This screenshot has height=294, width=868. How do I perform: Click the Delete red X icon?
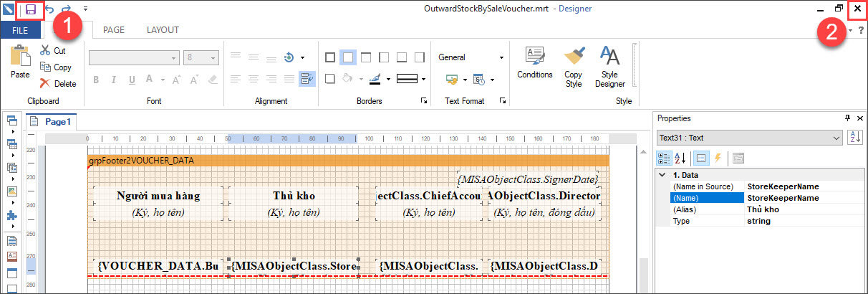pos(46,84)
